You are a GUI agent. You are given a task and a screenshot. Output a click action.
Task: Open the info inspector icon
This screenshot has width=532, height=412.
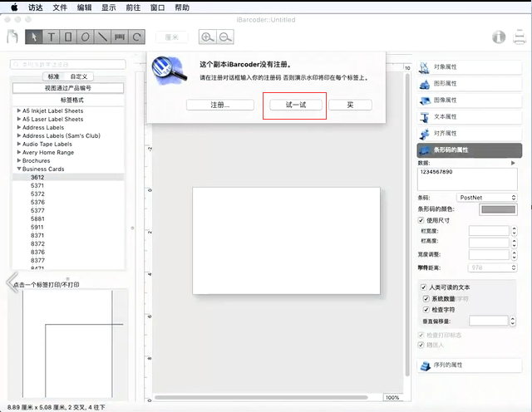(499, 37)
